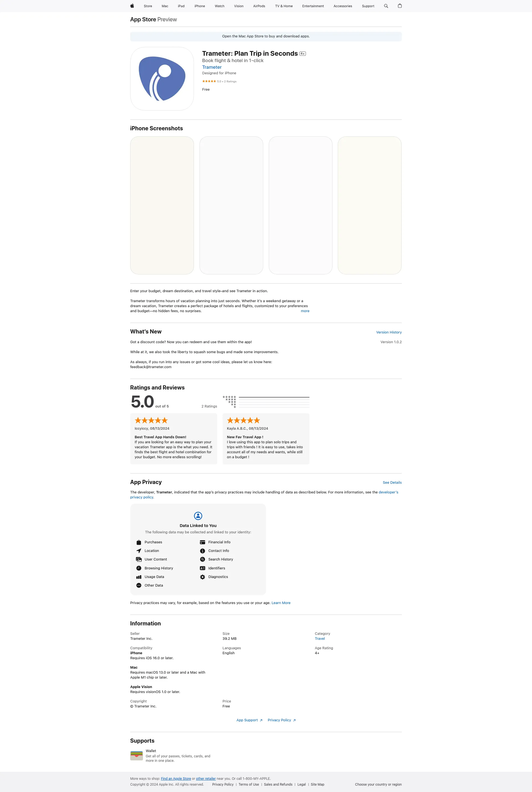Click the Entertainment menu item
This screenshot has width=532, height=792.
click(313, 6)
